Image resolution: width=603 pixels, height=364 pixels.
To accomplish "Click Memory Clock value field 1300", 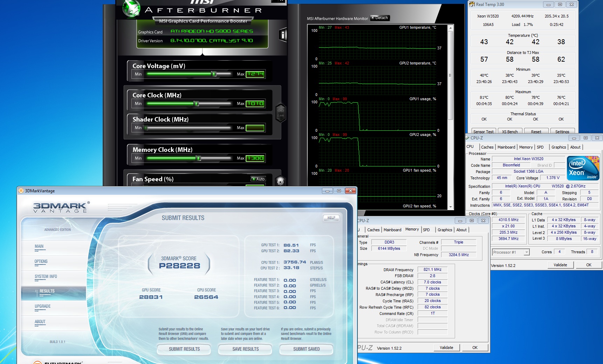I will point(255,158).
